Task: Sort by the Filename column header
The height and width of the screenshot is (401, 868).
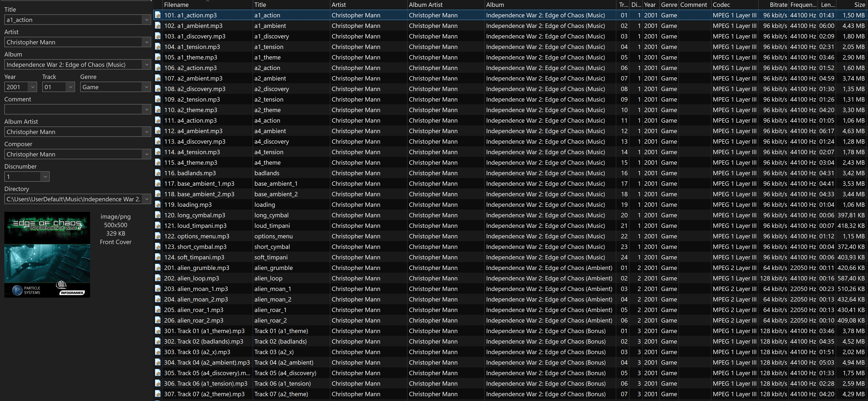Action: click(176, 5)
